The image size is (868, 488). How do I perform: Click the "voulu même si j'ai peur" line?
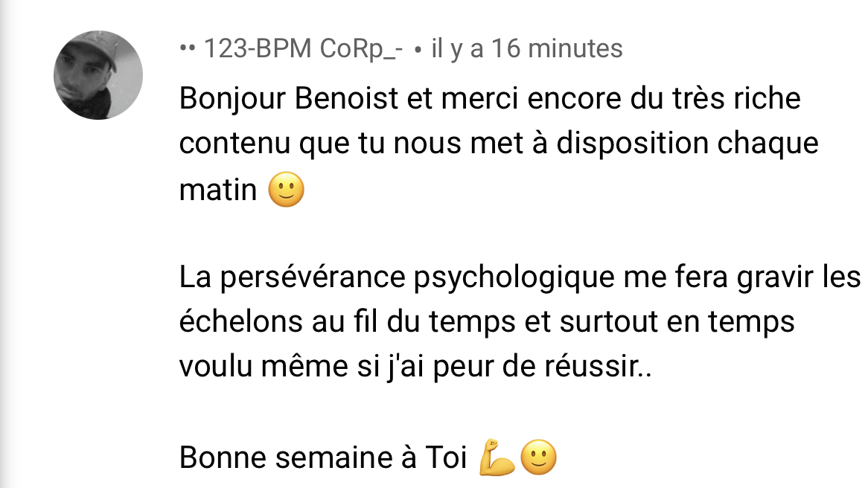click(x=415, y=367)
